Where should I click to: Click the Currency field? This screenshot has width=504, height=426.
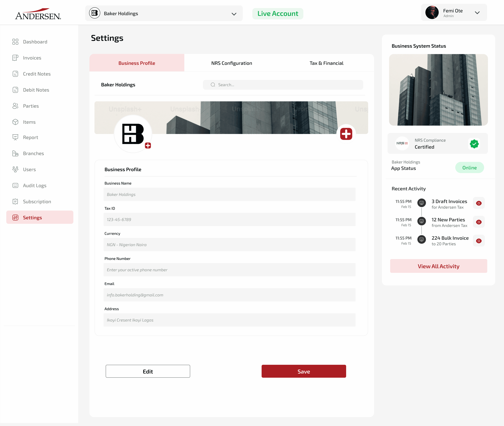click(x=229, y=245)
